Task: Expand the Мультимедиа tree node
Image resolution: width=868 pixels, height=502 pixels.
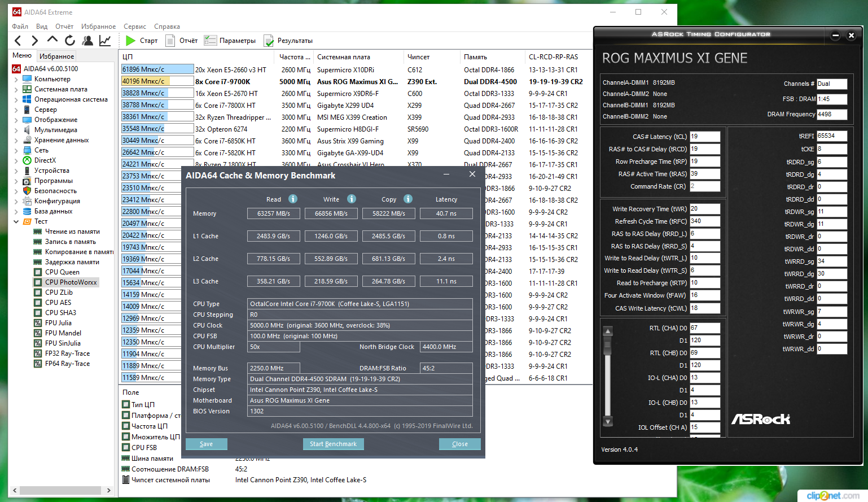Action: click(x=16, y=130)
